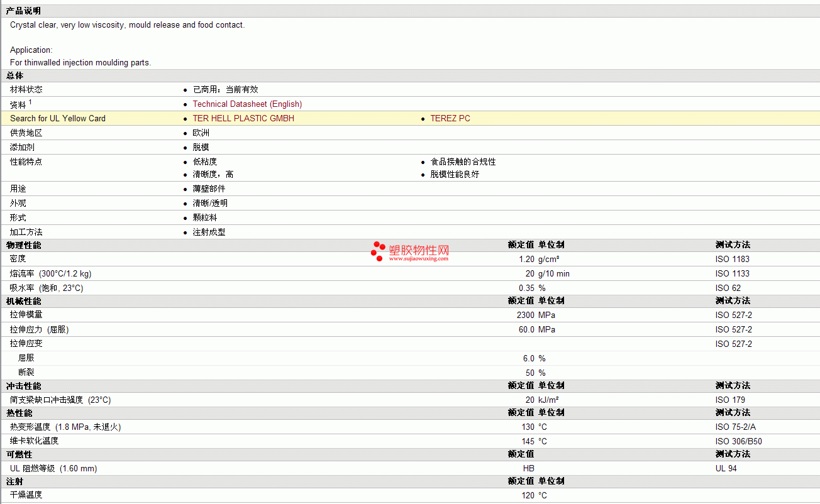This screenshot has height=504, width=820.
Task: Click the 拉伸应变 row label
Action: pyautogui.click(x=26, y=344)
